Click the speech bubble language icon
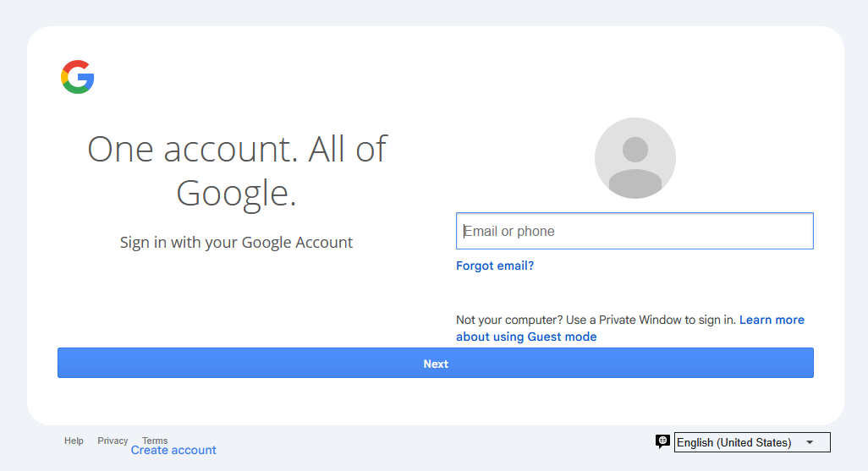Screen dimensions: 868x471 [x=662, y=441]
